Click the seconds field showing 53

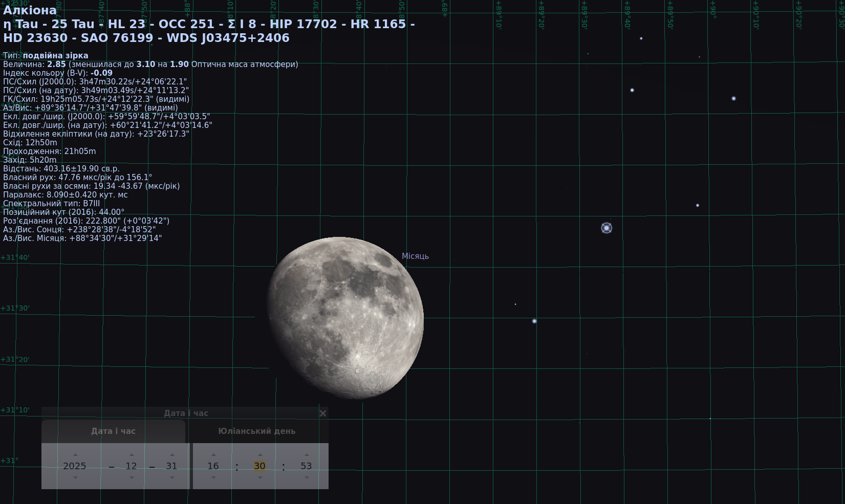click(x=306, y=466)
